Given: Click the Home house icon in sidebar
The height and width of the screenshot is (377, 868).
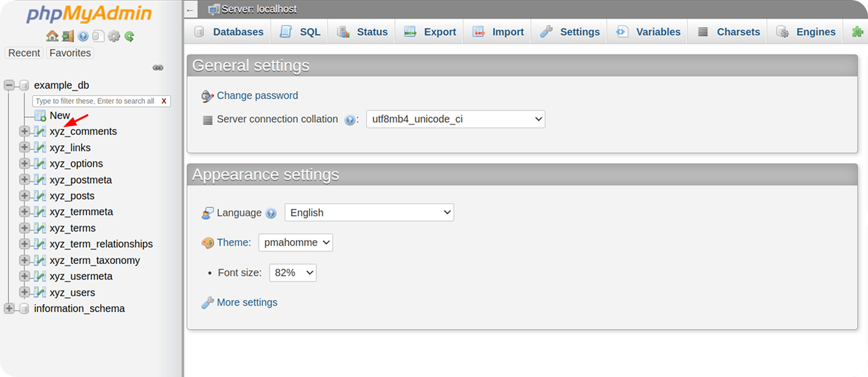Looking at the screenshot, I should pyautogui.click(x=52, y=36).
